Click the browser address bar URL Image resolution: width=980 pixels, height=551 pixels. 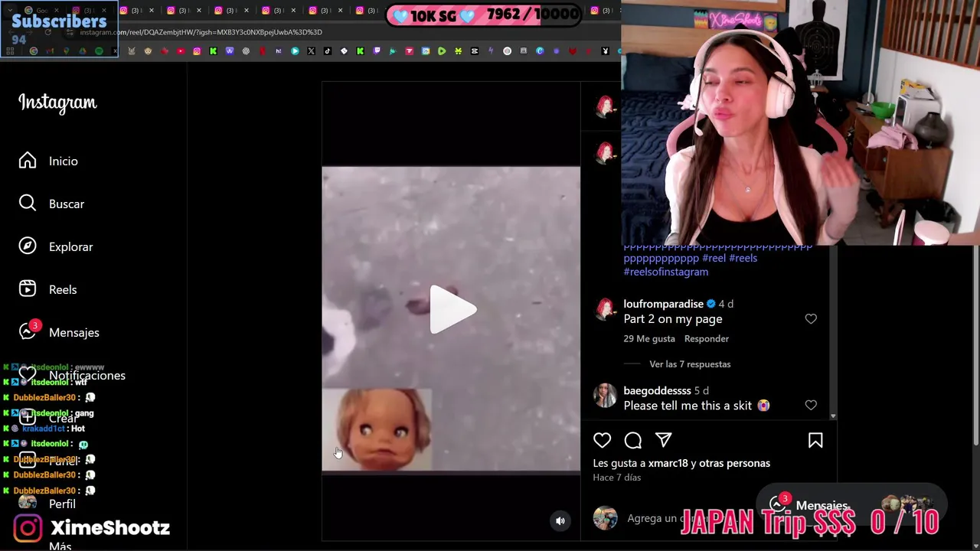tap(201, 32)
